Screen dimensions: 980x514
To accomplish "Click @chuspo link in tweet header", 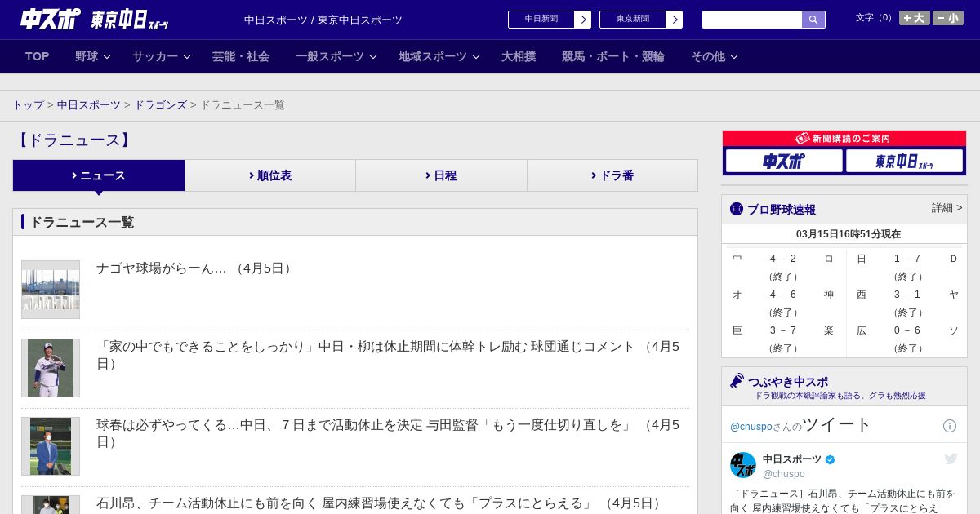I will click(751, 427).
